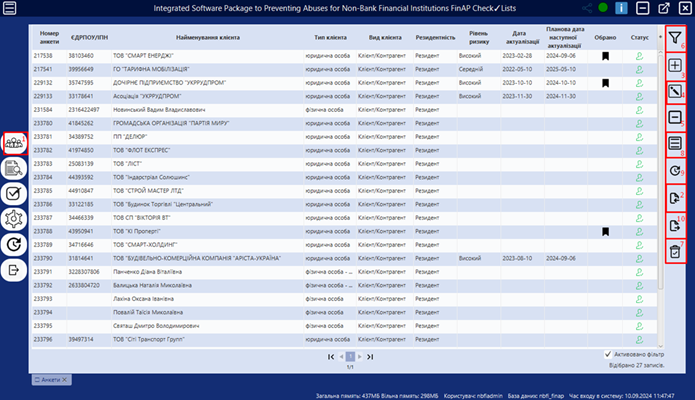Click the table vertical scrollbar
The image size is (695, 400).
[x=660, y=171]
